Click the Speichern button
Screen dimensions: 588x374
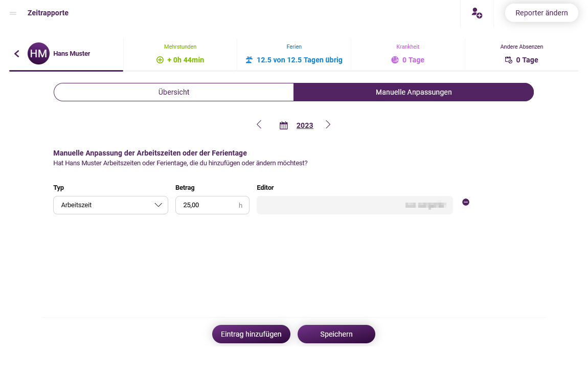336,334
